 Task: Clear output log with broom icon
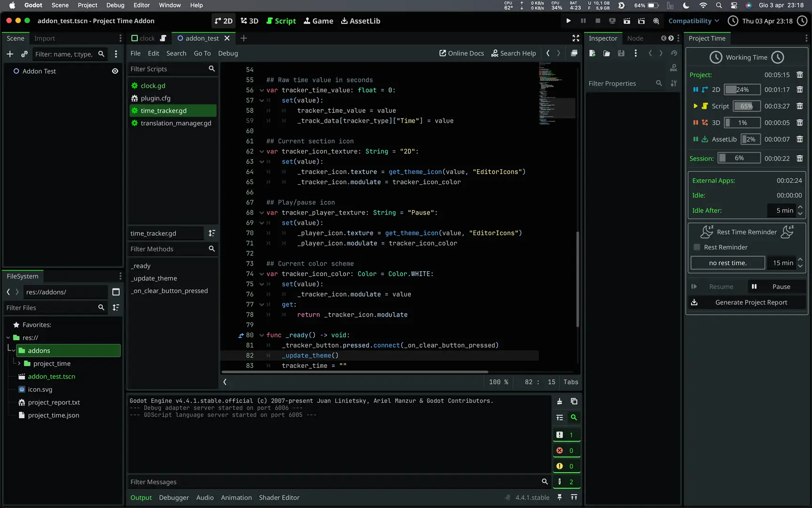click(x=559, y=401)
